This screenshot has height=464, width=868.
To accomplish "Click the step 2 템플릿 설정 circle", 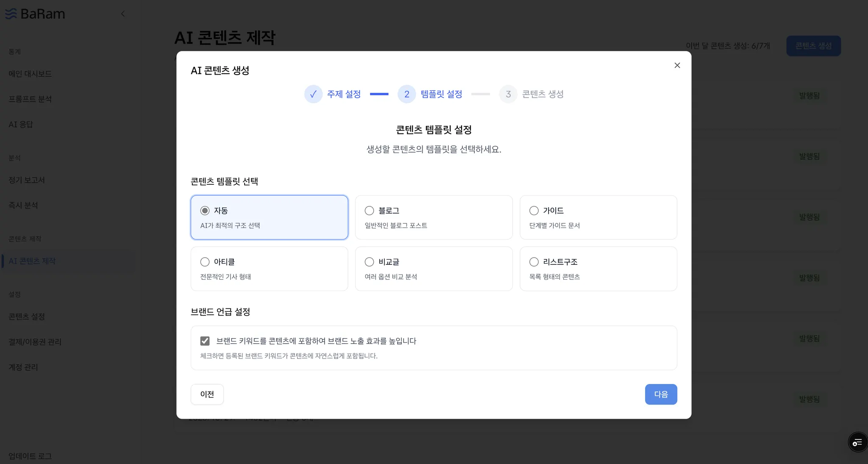I will pos(406,94).
